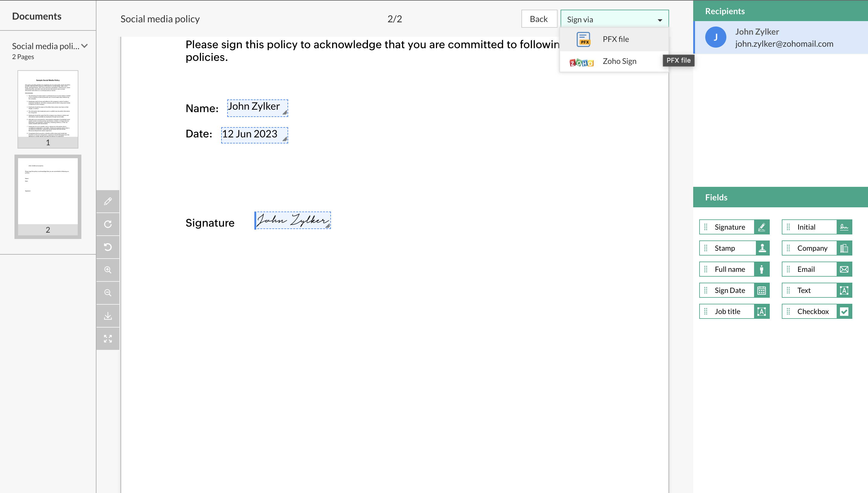The width and height of the screenshot is (868, 493).
Task: Zoom in on the document
Action: [108, 270]
